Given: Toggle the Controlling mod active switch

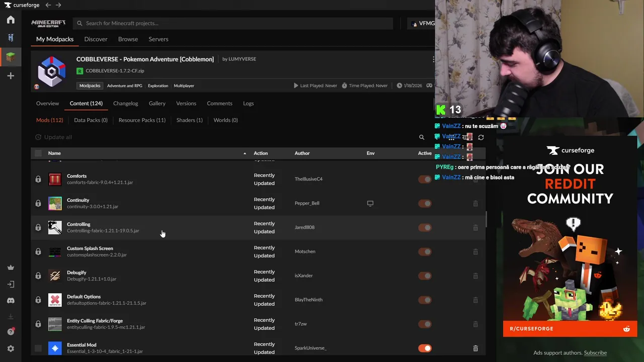Looking at the screenshot, I should (x=425, y=227).
